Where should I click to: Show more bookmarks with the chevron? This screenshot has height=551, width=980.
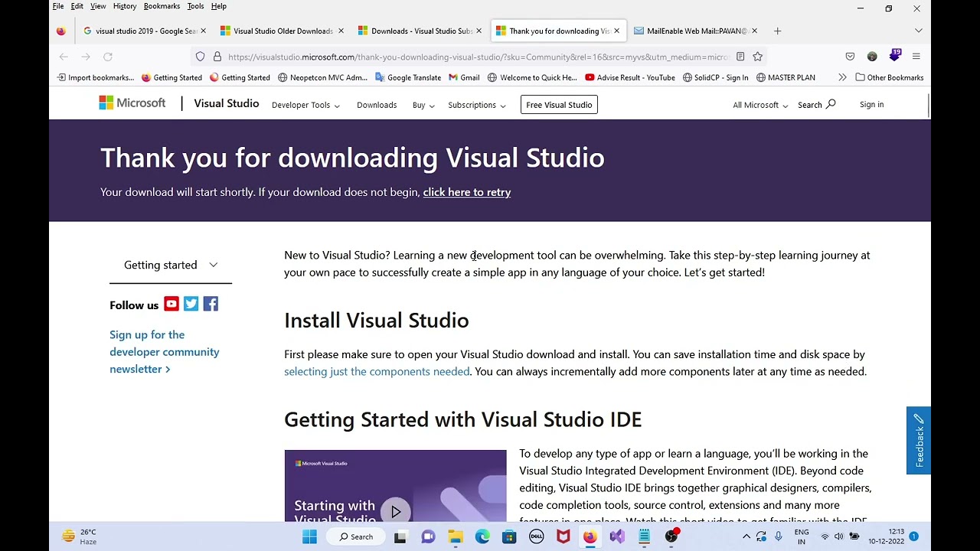pyautogui.click(x=842, y=77)
